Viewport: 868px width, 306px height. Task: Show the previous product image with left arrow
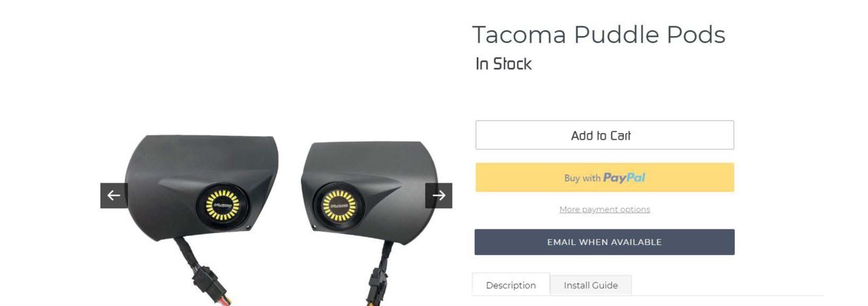tap(114, 195)
